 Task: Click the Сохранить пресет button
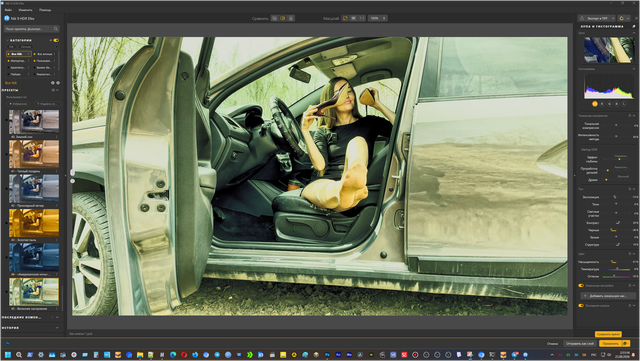point(608,334)
